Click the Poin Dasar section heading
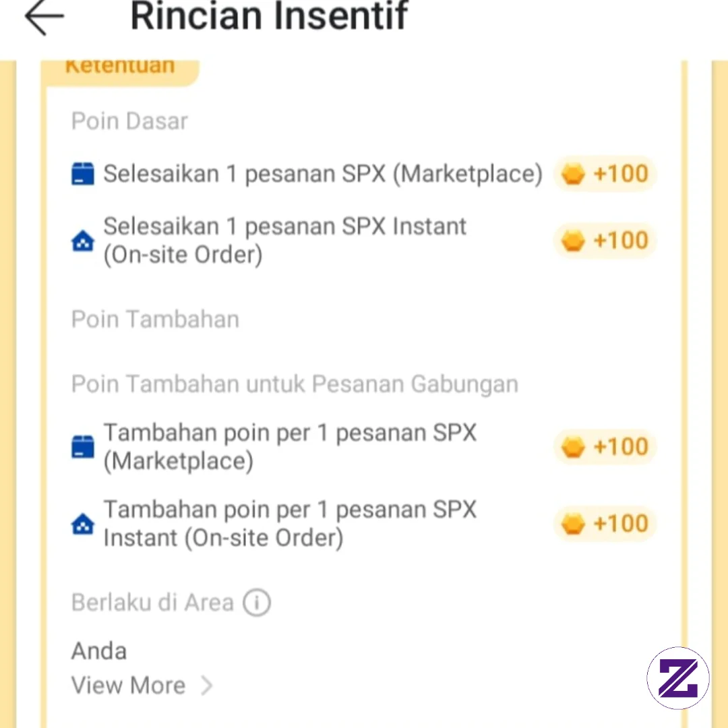The width and height of the screenshot is (728, 728). coord(129,121)
